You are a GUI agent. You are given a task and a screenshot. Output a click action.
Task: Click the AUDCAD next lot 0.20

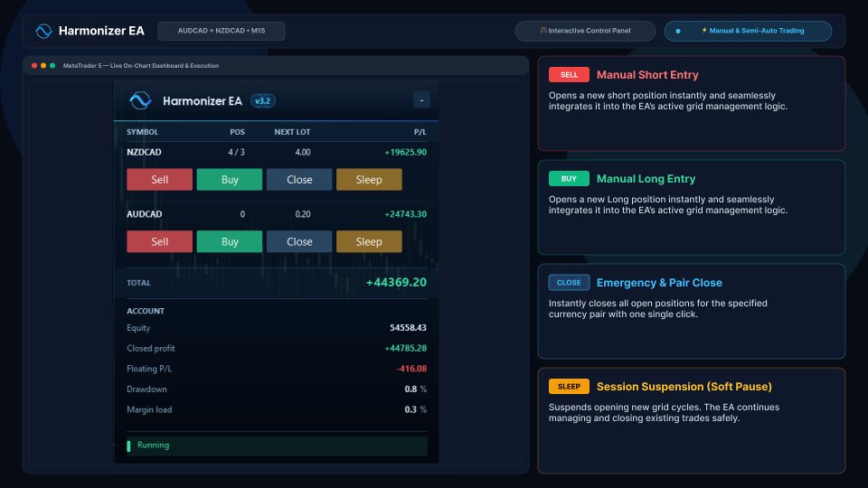coord(302,214)
